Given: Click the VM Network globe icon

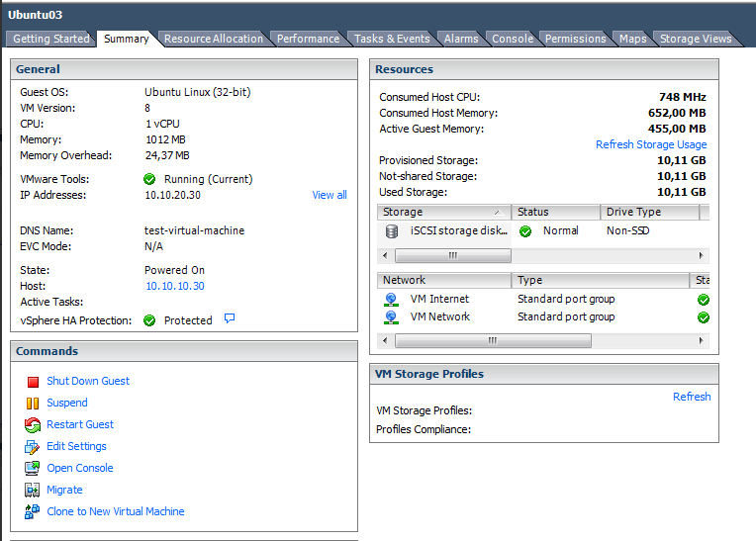Looking at the screenshot, I should 391,317.
